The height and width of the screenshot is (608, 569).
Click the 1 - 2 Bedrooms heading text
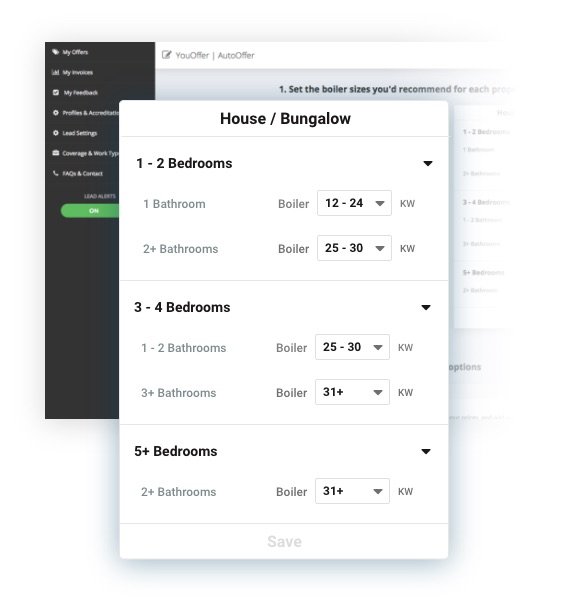pos(184,163)
